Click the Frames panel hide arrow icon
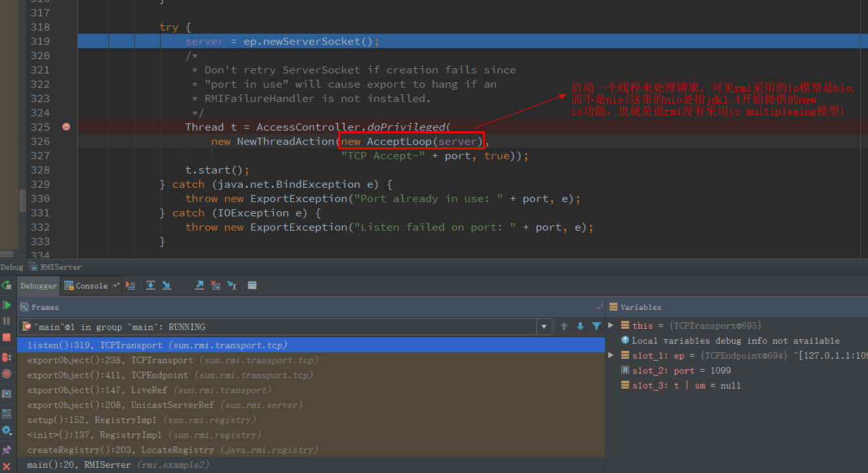868x473 pixels. click(x=599, y=307)
